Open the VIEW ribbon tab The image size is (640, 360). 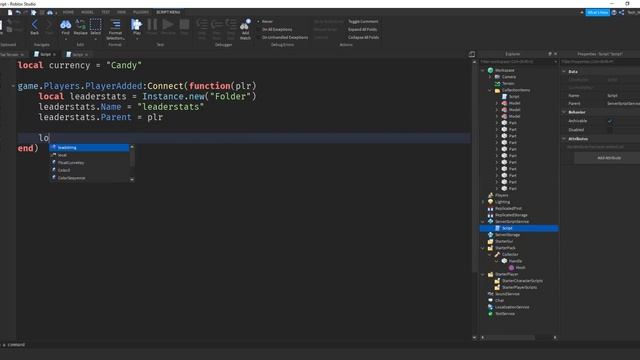pyautogui.click(x=122, y=12)
